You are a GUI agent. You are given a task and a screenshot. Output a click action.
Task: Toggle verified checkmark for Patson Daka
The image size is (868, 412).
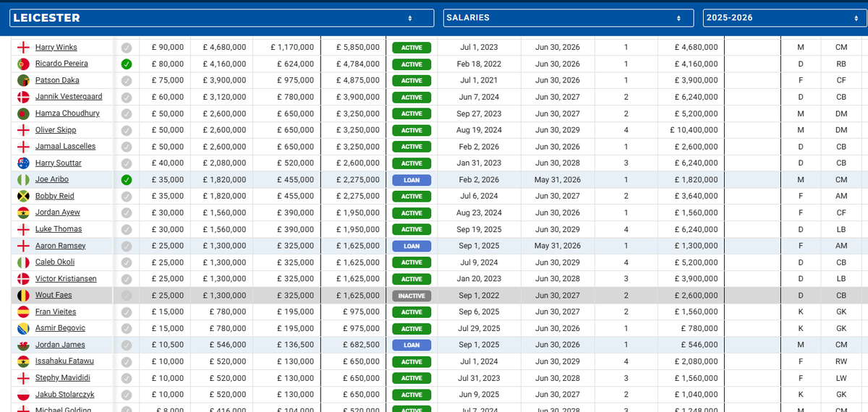click(127, 80)
